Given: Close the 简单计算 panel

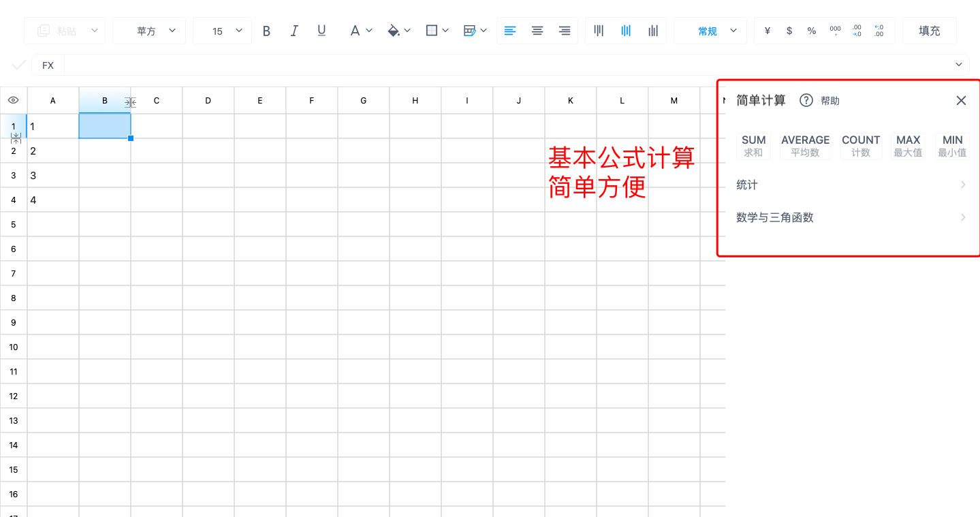Looking at the screenshot, I should click(x=961, y=100).
